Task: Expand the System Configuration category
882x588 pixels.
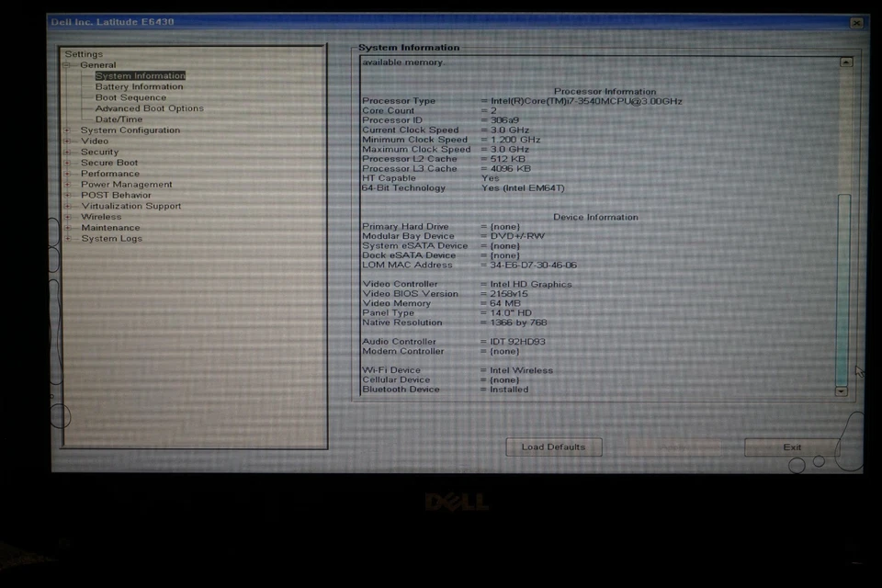Action: pos(68,130)
